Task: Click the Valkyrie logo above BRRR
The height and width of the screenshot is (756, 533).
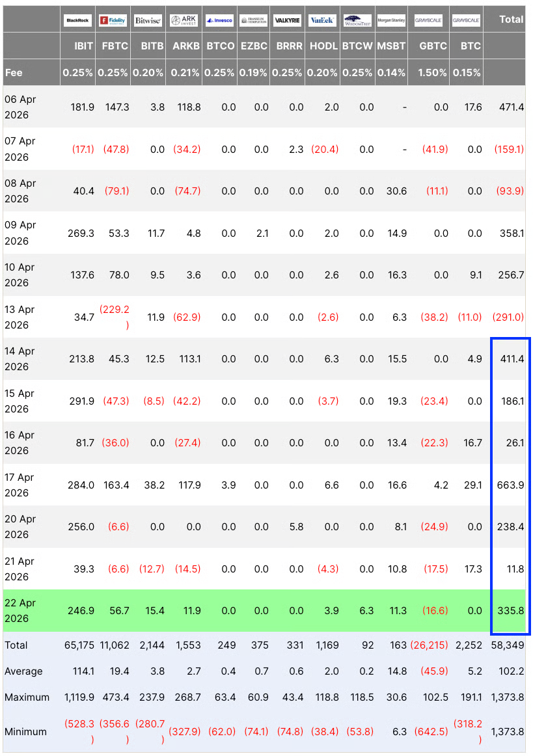Action: coord(287,21)
